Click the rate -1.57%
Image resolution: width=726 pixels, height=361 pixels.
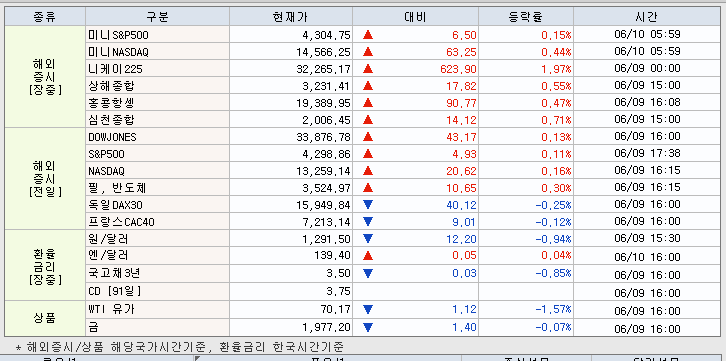tap(553, 309)
